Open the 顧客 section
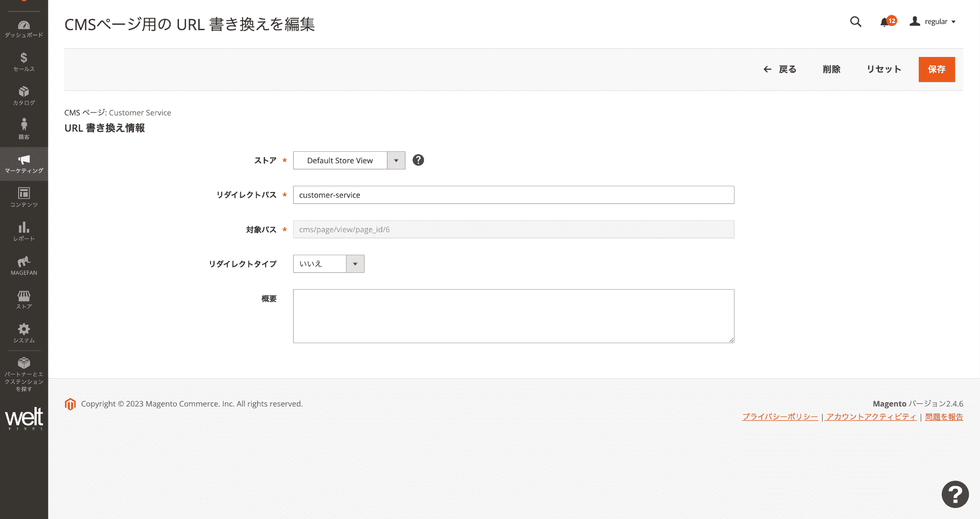Screen dimensions: 980x519 [x=24, y=128]
